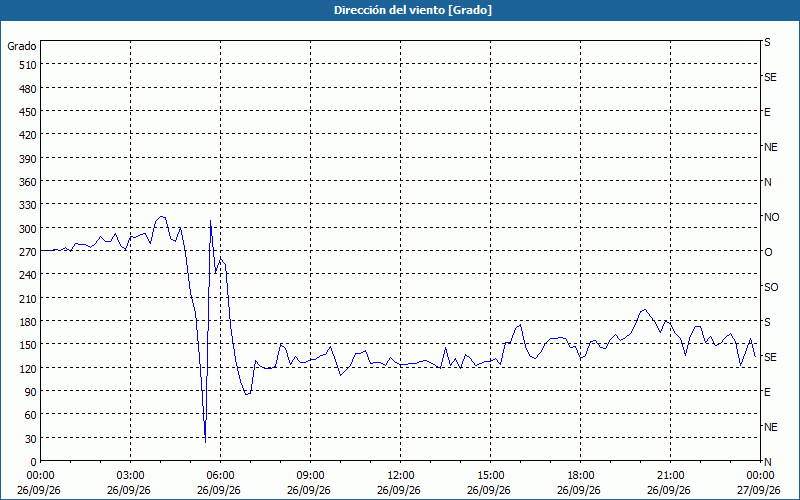This screenshot has width=800, height=500.
Task: Click the 00:00 time label above 26/09/26
Action: tap(40, 476)
